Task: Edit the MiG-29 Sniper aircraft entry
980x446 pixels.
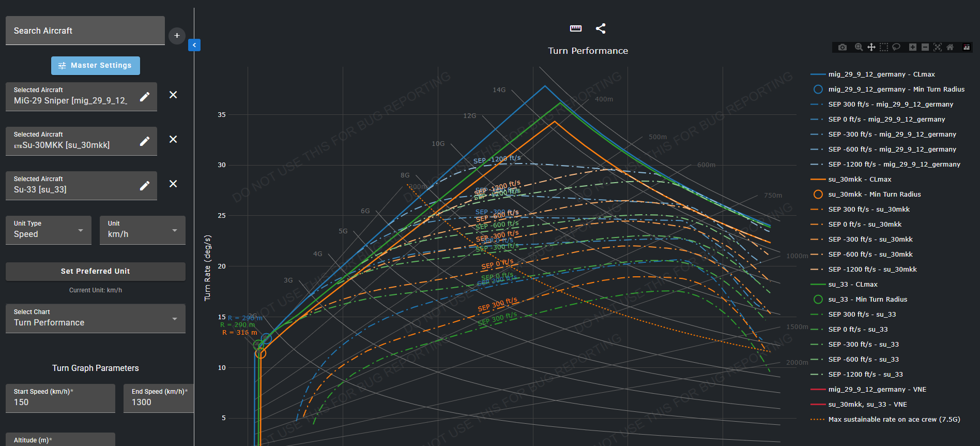Action: pyautogui.click(x=145, y=97)
